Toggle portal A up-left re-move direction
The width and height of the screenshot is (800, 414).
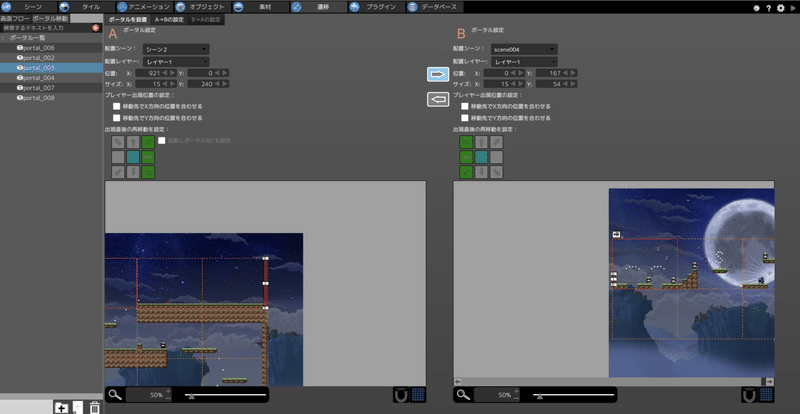tap(118, 142)
